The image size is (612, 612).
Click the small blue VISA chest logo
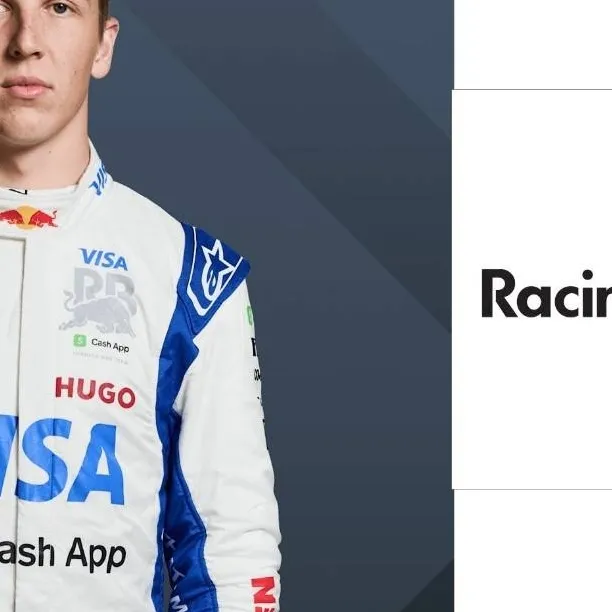[x=103, y=260]
